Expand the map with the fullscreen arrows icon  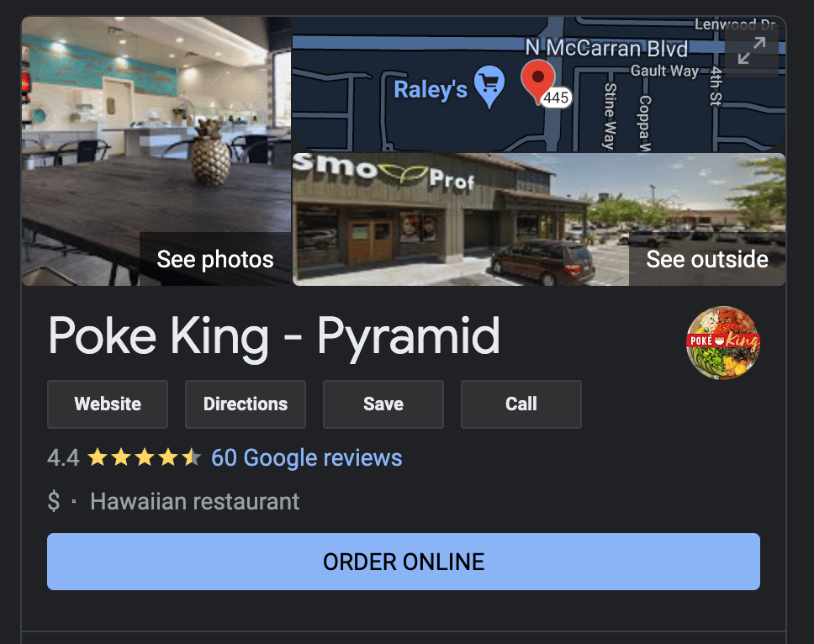[x=751, y=50]
